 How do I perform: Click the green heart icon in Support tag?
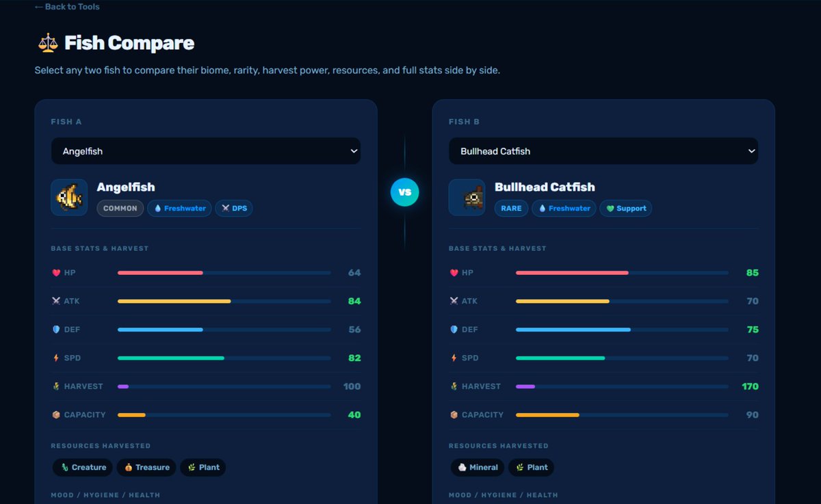[610, 209]
